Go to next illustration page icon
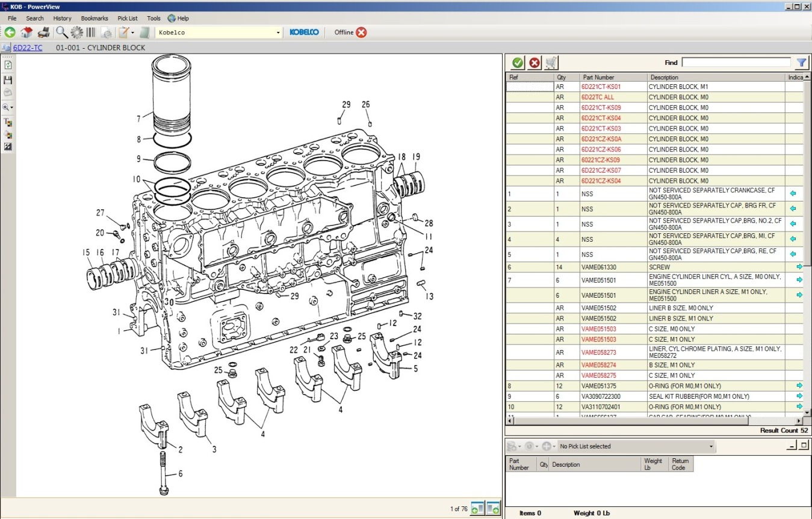This screenshot has height=519, width=812. click(x=494, y=508)
